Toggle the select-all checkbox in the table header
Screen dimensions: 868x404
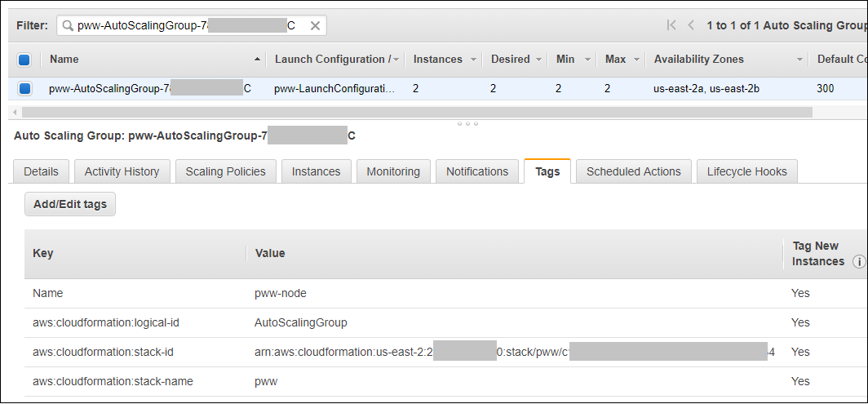24,60
